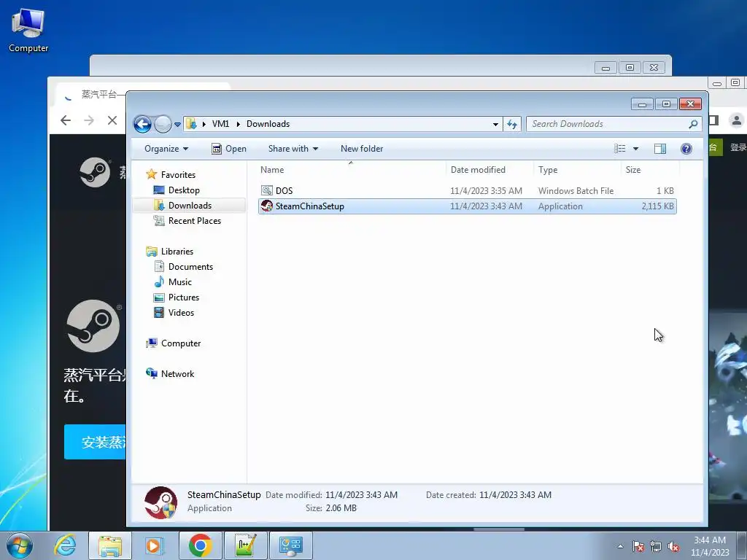747x560 pixels.
Task: Click DOS file icon in list
Action: 267,190
